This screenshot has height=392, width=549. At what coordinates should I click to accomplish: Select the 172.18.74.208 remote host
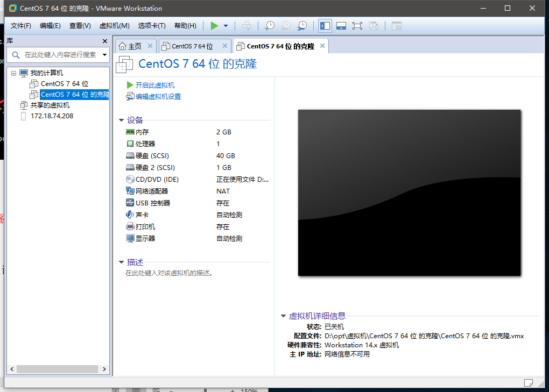[x=52, y=116]
